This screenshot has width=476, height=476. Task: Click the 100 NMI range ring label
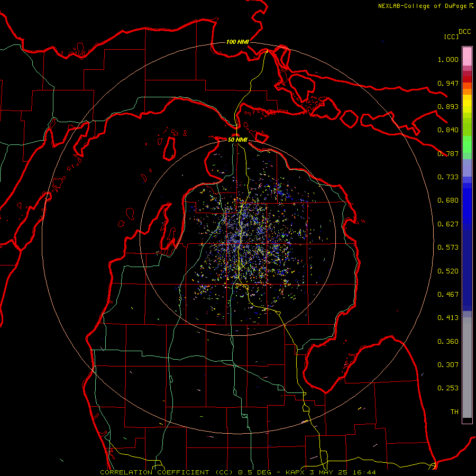(237, 42)
